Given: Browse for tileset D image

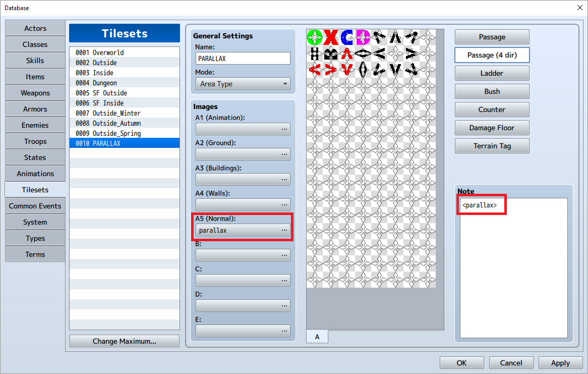Looking at the screenshot, I should [243, 305].
